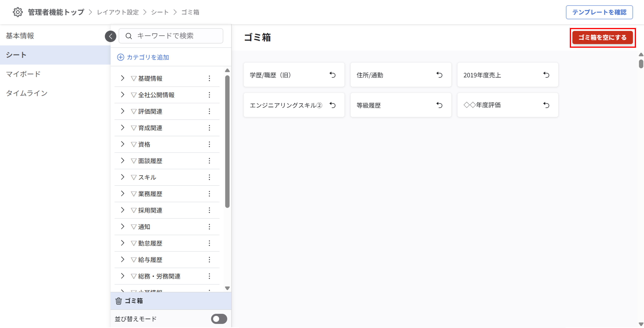Open the more menu for 基礎情報
This screenshot has height=328, width=644.
209,78
